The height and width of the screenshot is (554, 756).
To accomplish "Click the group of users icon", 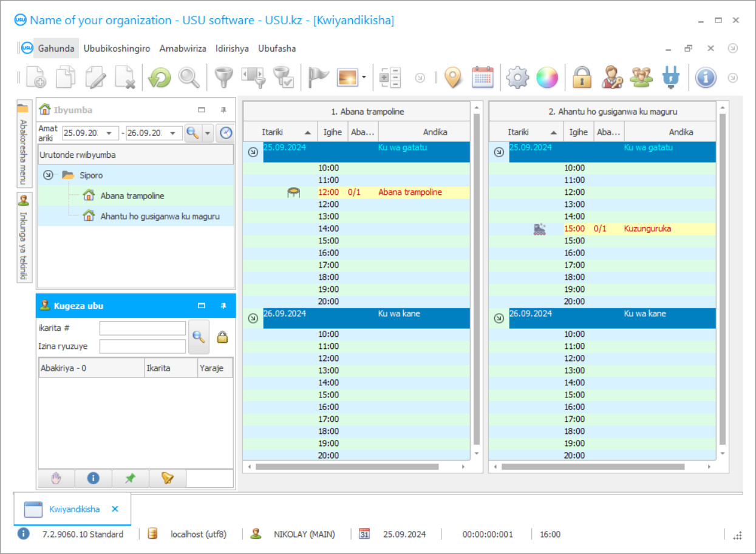I will [x=641, y=78].
